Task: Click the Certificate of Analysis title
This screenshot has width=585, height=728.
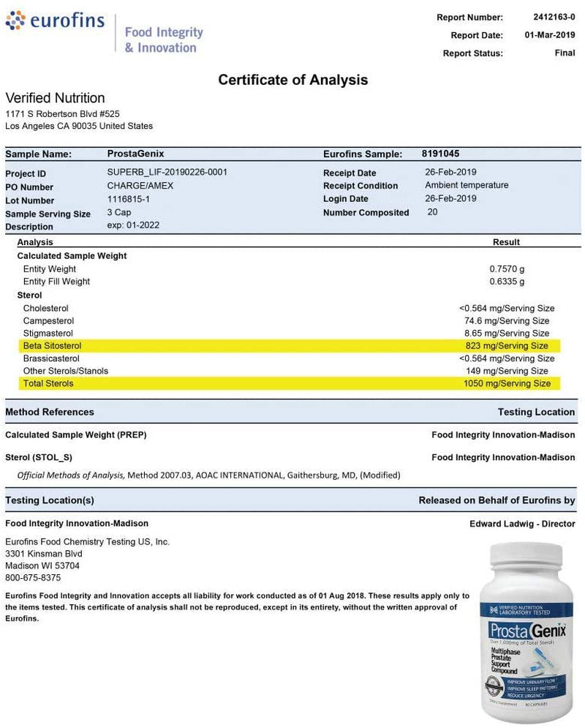Action: pos(292,80)
